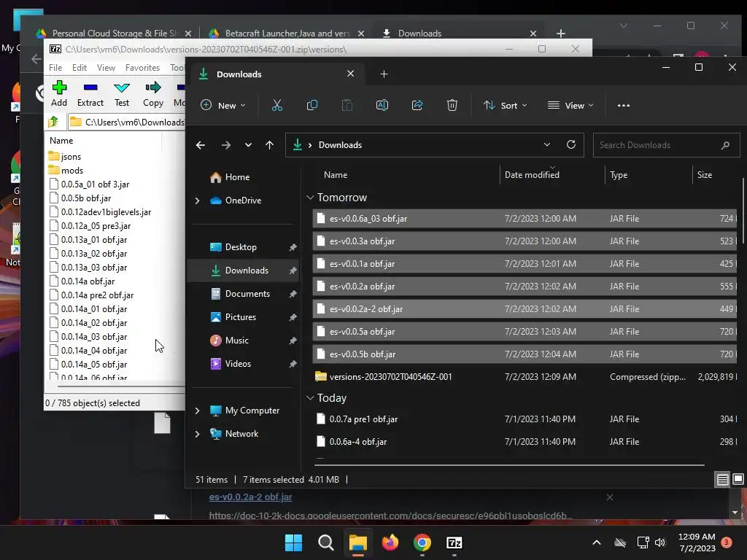Open the See more ellipsis menu
The width and height of the screenshot is (747, 560).
click(624, 105)
